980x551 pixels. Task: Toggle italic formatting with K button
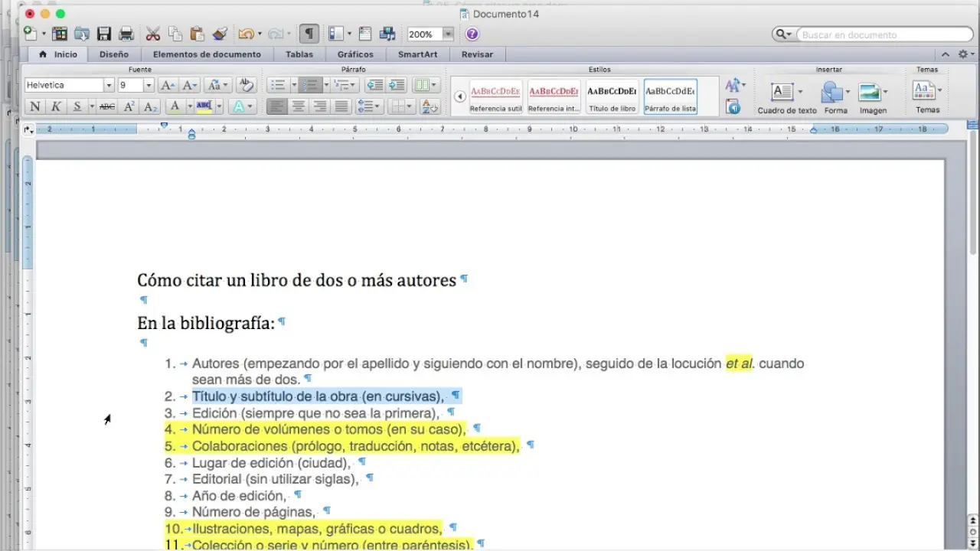coord(56,106)
